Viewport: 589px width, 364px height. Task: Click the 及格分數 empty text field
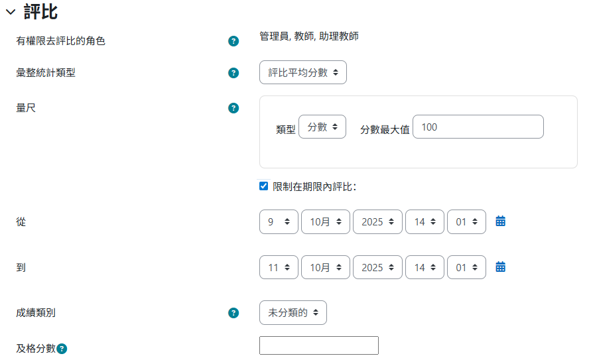point(318,345)
